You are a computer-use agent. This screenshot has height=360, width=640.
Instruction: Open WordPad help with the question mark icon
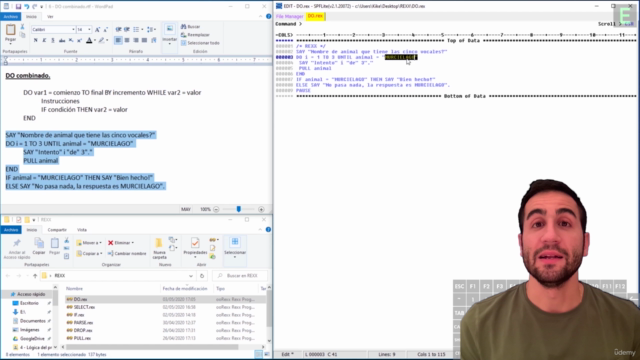[269, 16]
